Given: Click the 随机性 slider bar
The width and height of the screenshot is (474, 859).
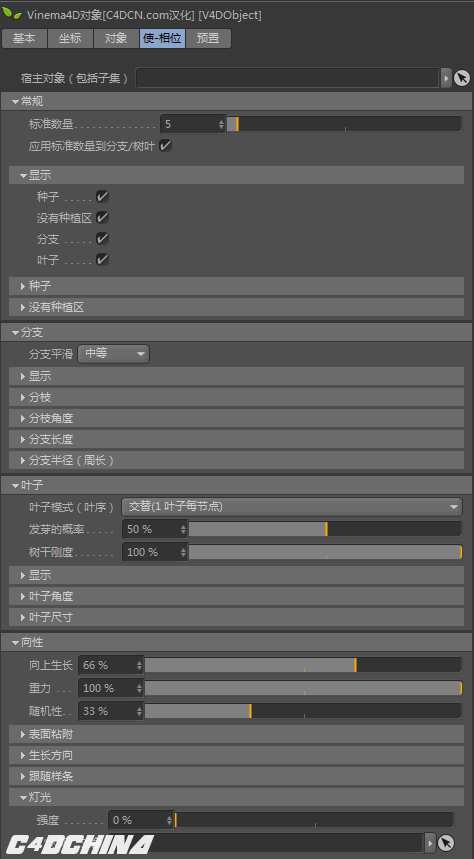Looking at the screenshot, I should 303,711.
